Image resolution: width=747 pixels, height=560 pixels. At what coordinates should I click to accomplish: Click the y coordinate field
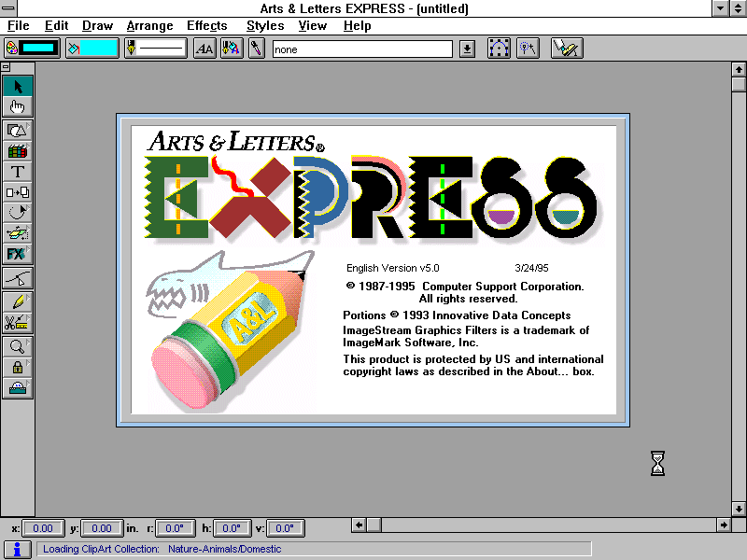point(102,528)
